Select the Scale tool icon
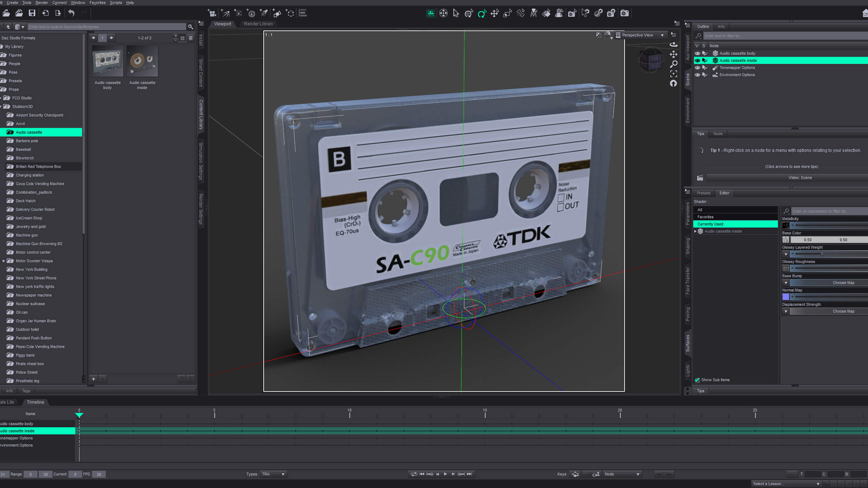The image size is (868, 488). [508, 13]
